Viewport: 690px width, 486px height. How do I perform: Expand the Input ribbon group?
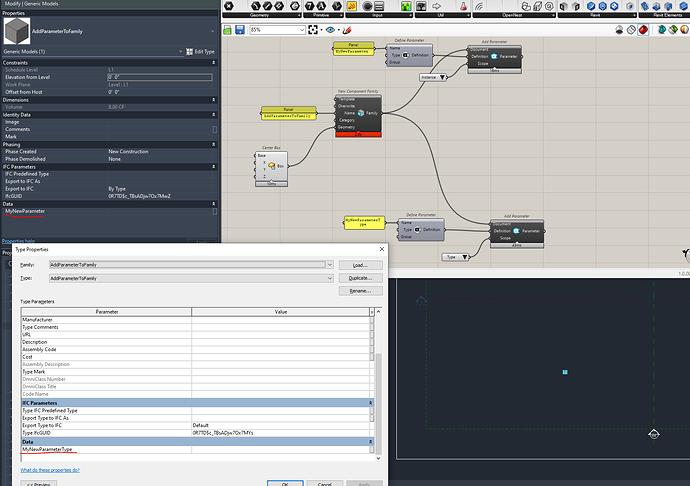coord(410,15)
